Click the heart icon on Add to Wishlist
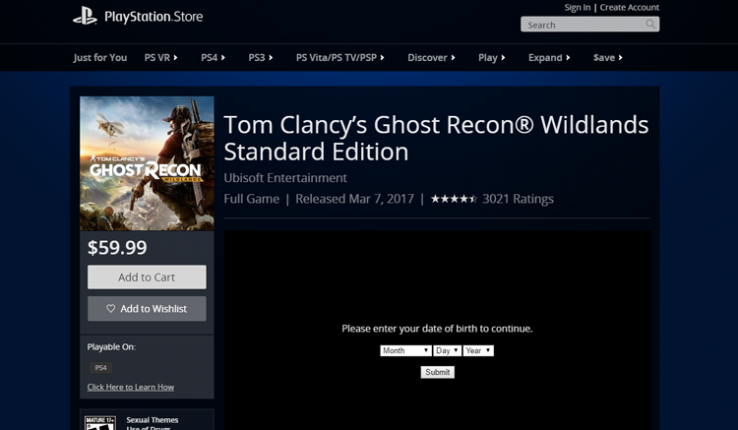The width and height of the screenshot is (738, 430). pyautogui.click(x=111, y=309)
